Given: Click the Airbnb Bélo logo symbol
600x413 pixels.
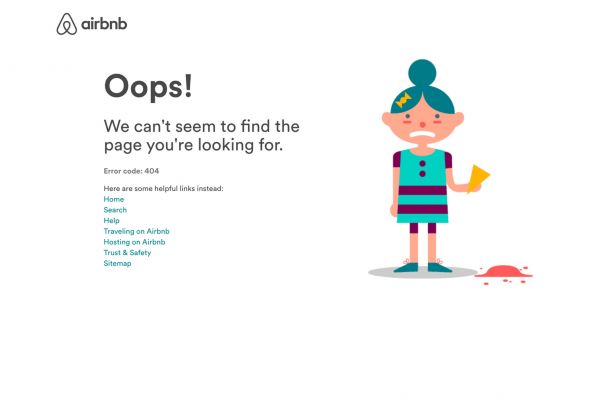Looking at the screenshot, I should tap(67, 24).
